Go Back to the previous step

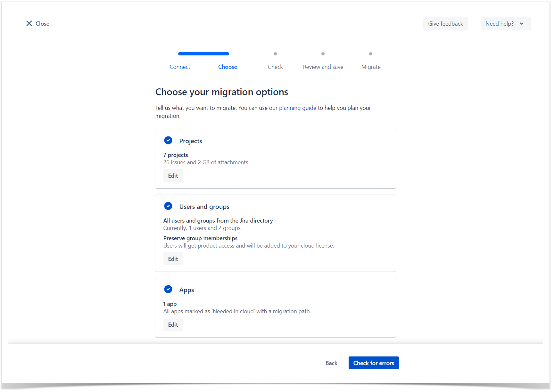pos(331,363)
